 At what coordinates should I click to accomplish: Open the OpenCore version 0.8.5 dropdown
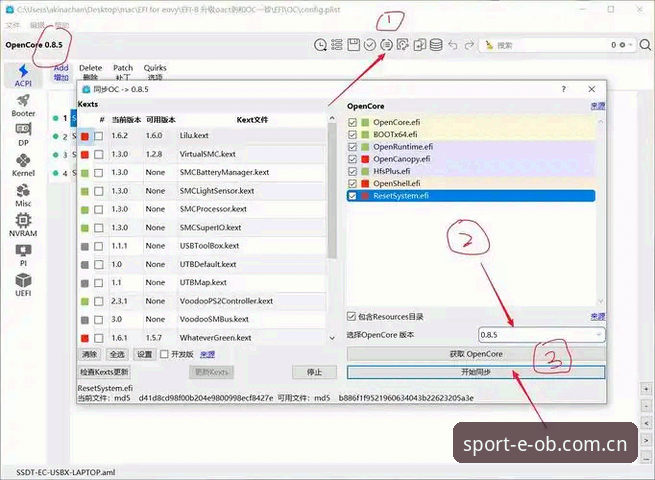point(541,335)
